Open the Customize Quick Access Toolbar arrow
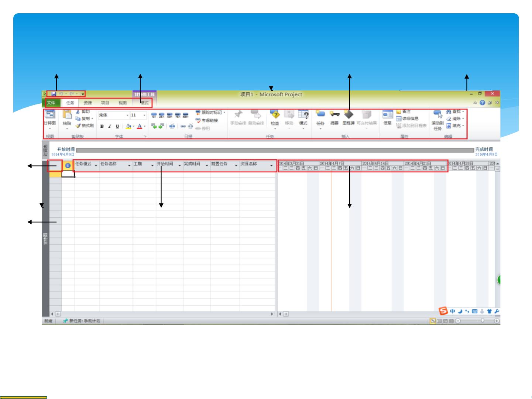The image size is (532, 399). point(83,94)
